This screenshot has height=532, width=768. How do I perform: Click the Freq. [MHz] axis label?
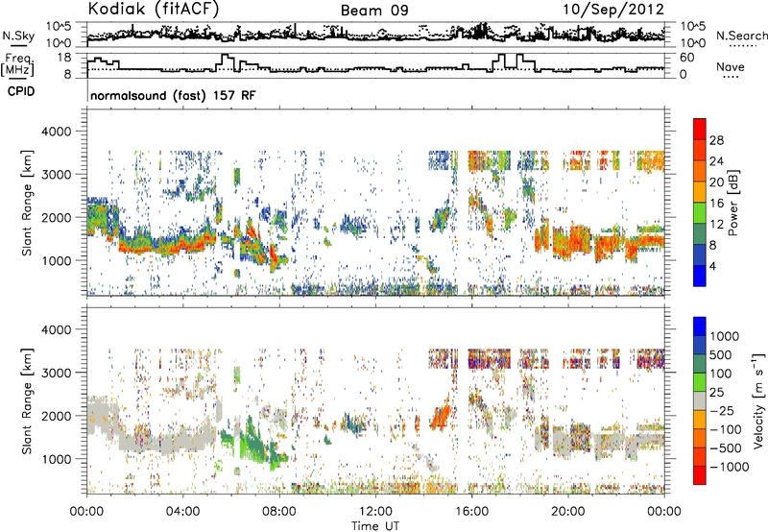tap(18, 65)
